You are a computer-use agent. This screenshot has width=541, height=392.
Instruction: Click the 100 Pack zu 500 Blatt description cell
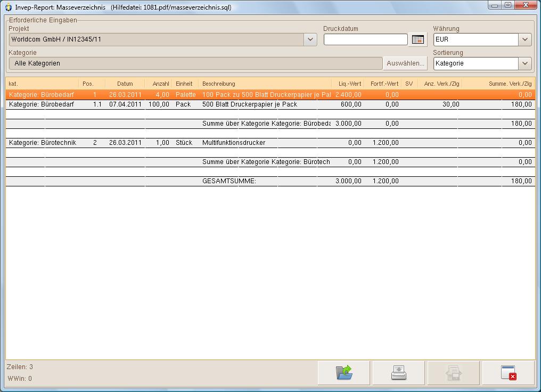pyautogui.click(x=266, y=95)
